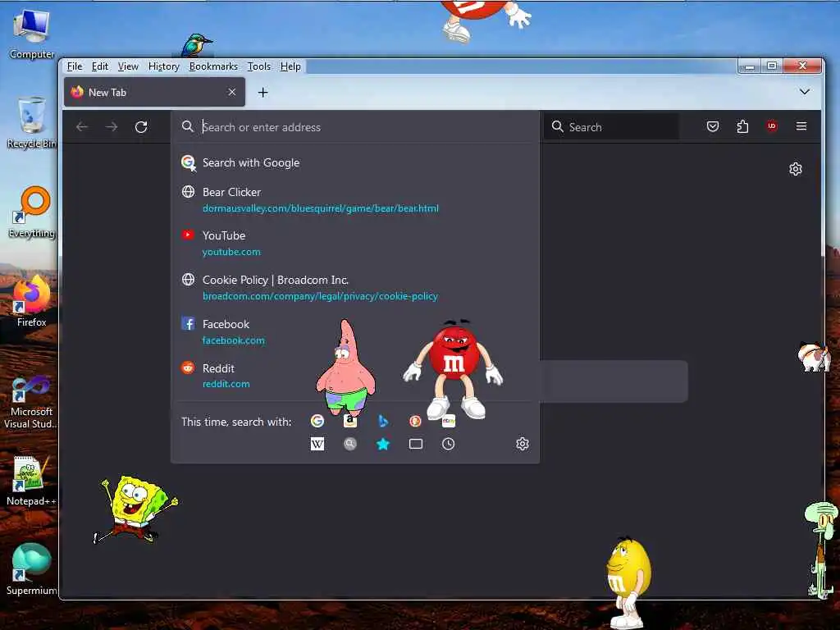The width and height of the screenshot is (840, 630).
Task: Click the Back navigation arrow
Action: (x=82, y=127)
